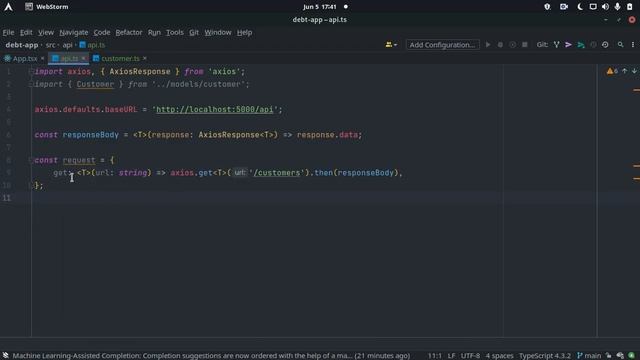Open the Git menu
Image resolution: width=640 pixels, height=360 pixels.
click(194, 32)
